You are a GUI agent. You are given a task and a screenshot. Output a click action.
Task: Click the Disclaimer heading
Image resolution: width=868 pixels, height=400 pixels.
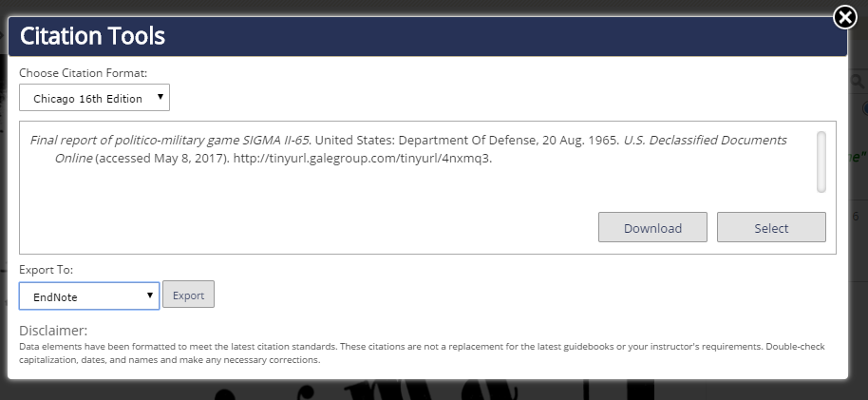(x=53, y=331)
